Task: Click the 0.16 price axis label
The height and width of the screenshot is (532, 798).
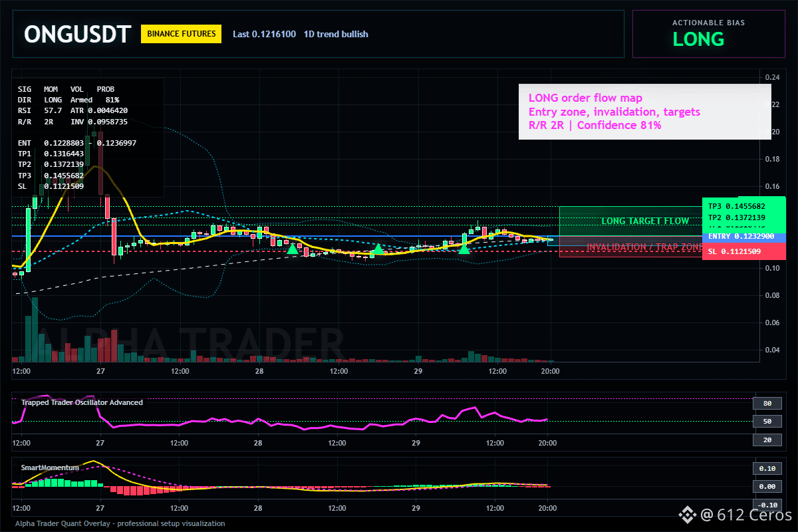Action: point(772,187)
